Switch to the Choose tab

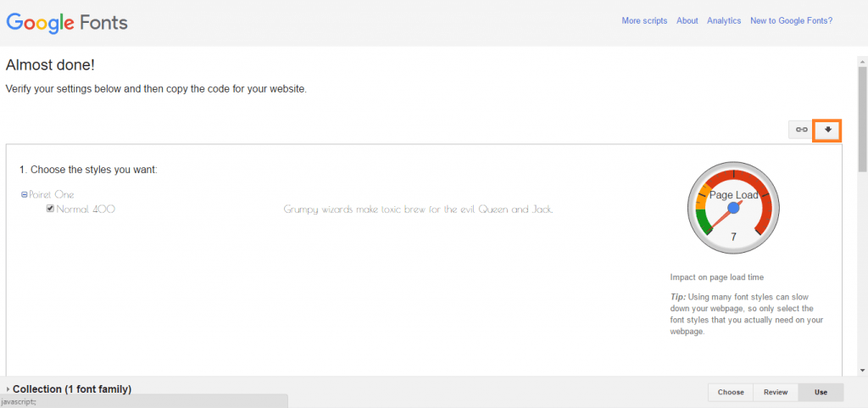731,392
